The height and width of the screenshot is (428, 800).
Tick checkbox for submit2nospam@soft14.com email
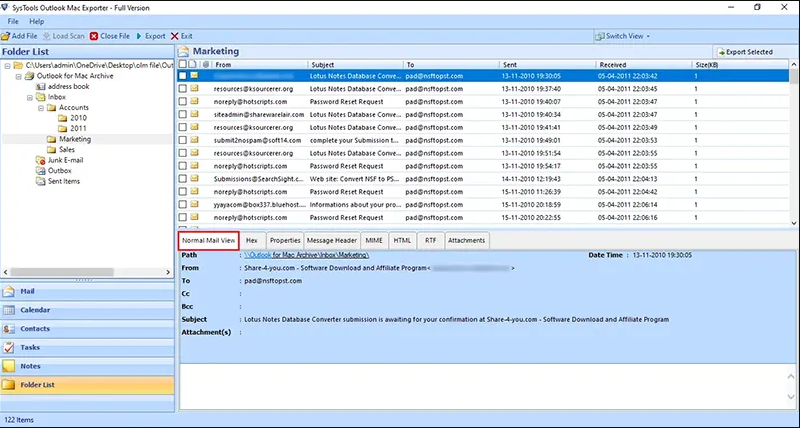click(x=182, y=140)
